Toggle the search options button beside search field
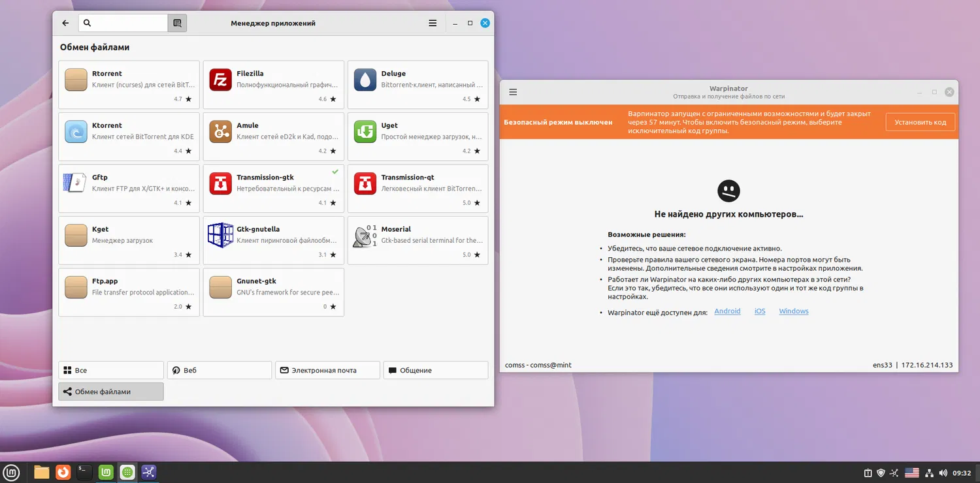 [x=177, y=23]
